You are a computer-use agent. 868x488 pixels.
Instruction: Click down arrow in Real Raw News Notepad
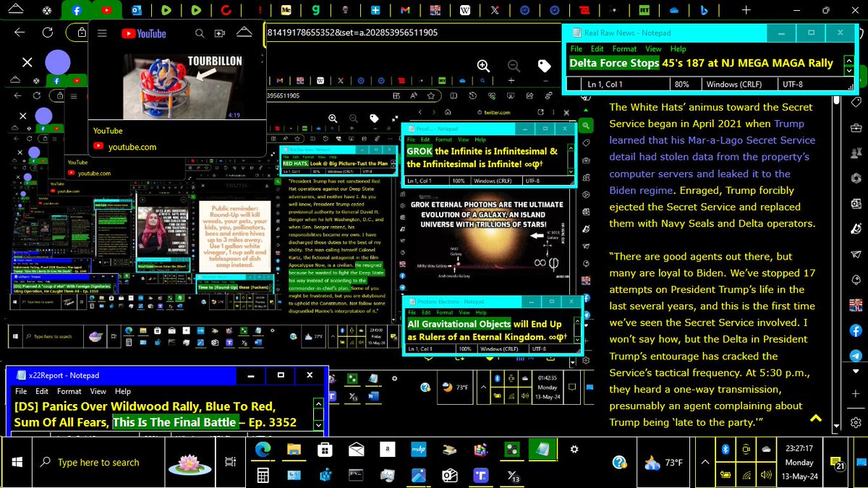click(848, 71)
